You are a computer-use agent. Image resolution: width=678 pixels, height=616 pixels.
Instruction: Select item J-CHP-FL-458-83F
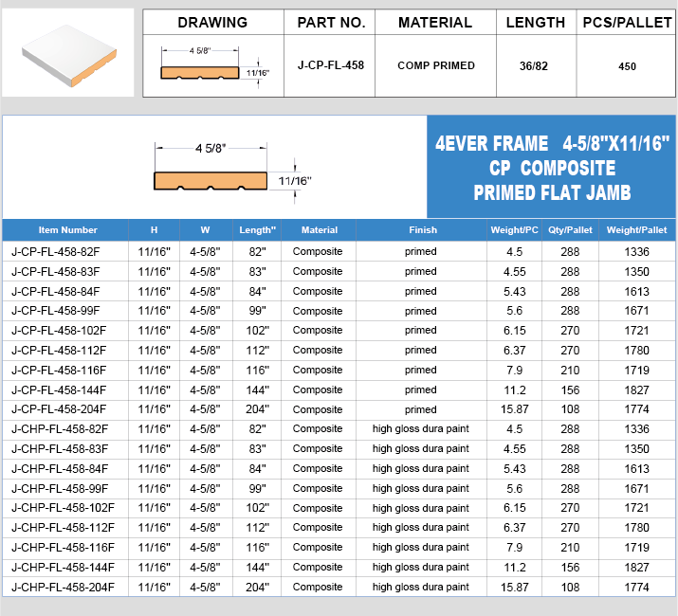coord(60,449)
